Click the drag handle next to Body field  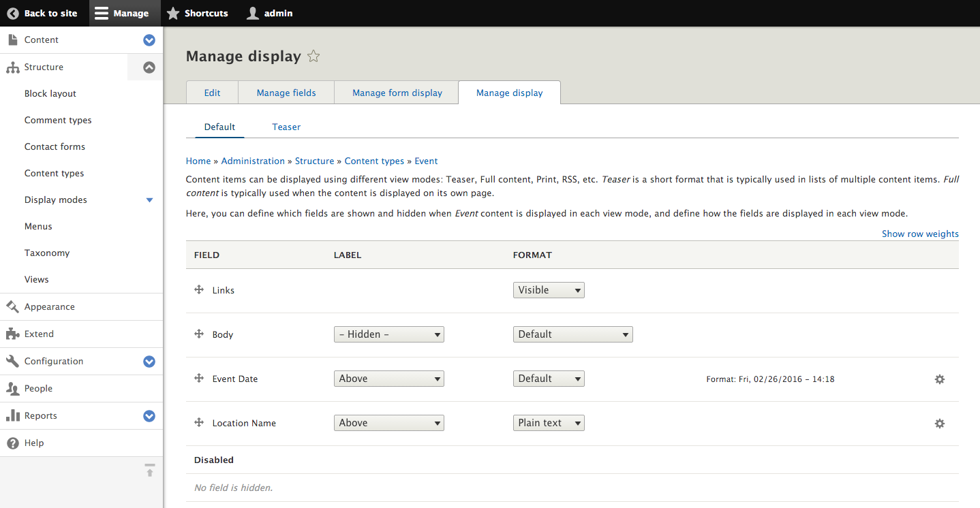tap(198, 334)
